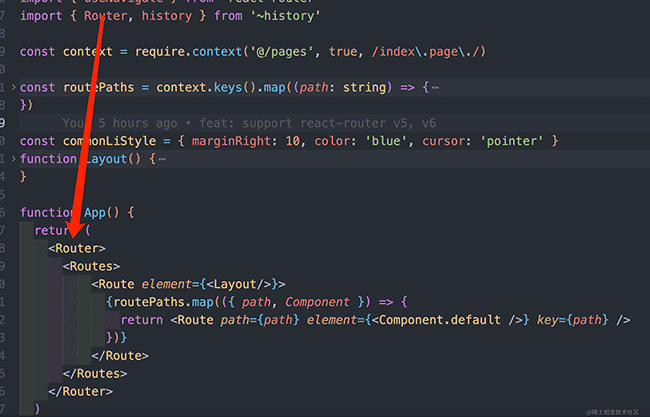650x417 pixels.
Task: Click the 'true' argument in require.context
Action: (343, 52)
